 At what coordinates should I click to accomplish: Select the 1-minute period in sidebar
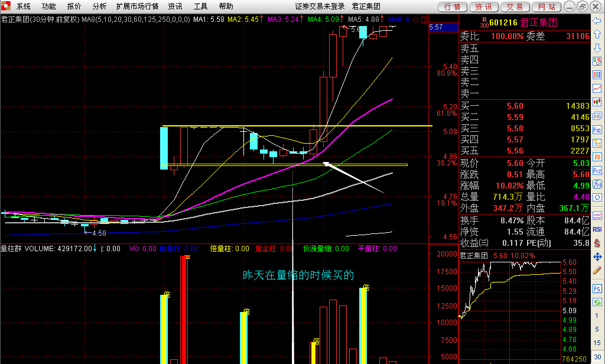[x=597, y=316]
